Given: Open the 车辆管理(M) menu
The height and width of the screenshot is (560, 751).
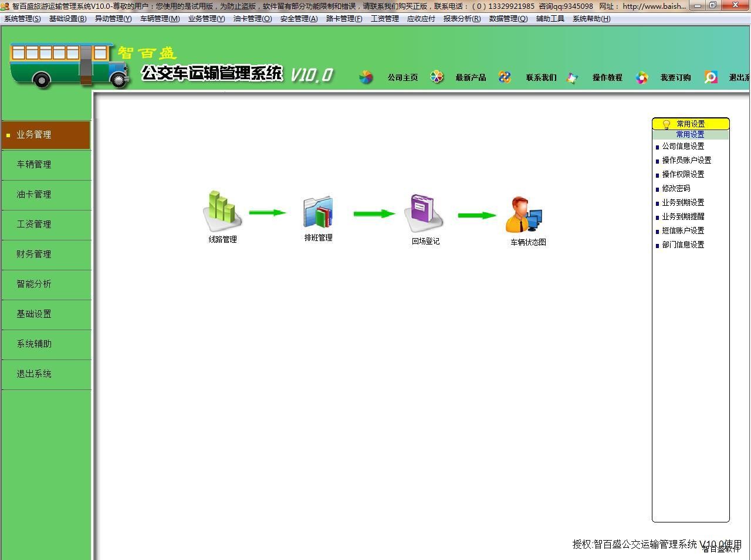Looking at the screenshot, I should click(160, 19).
